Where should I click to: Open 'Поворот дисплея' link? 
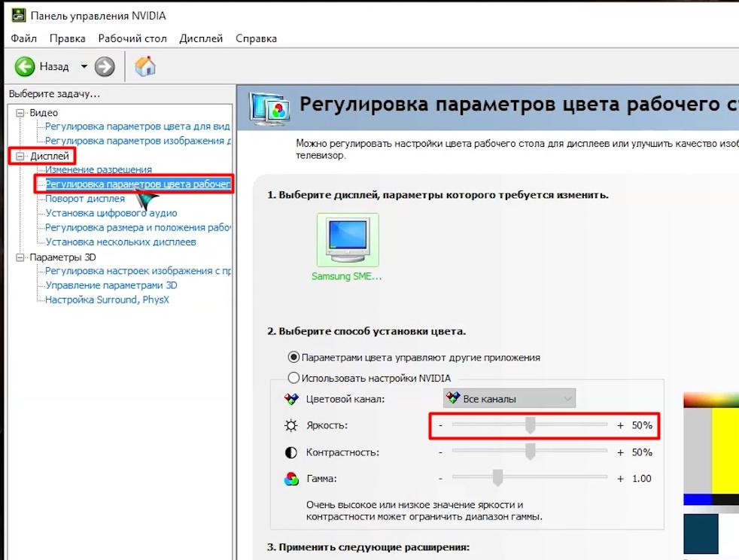coord(85,199)
